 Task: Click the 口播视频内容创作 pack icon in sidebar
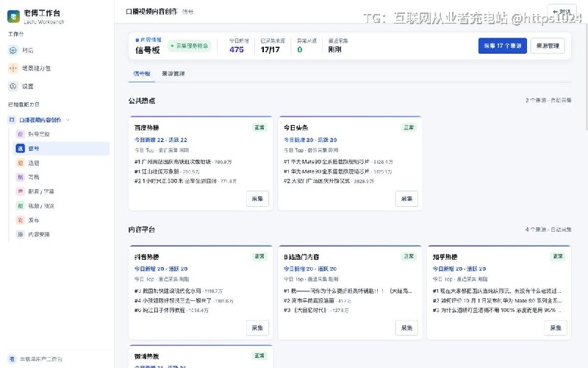[12, 120]
